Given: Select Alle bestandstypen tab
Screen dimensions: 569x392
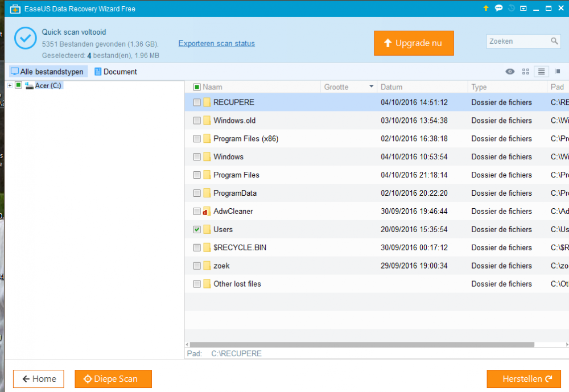Looking at the screenshot, I should click(48, 72).
